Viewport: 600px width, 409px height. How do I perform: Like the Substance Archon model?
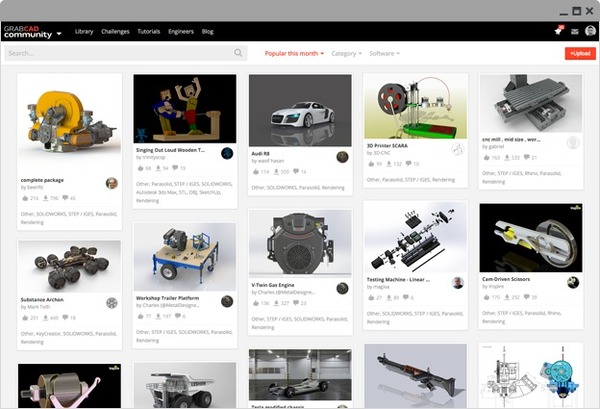(25, 318)
